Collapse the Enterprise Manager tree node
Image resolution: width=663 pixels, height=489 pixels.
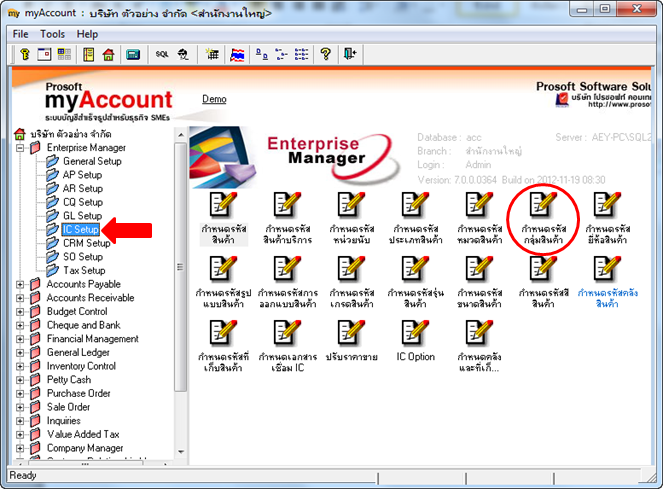20,148
